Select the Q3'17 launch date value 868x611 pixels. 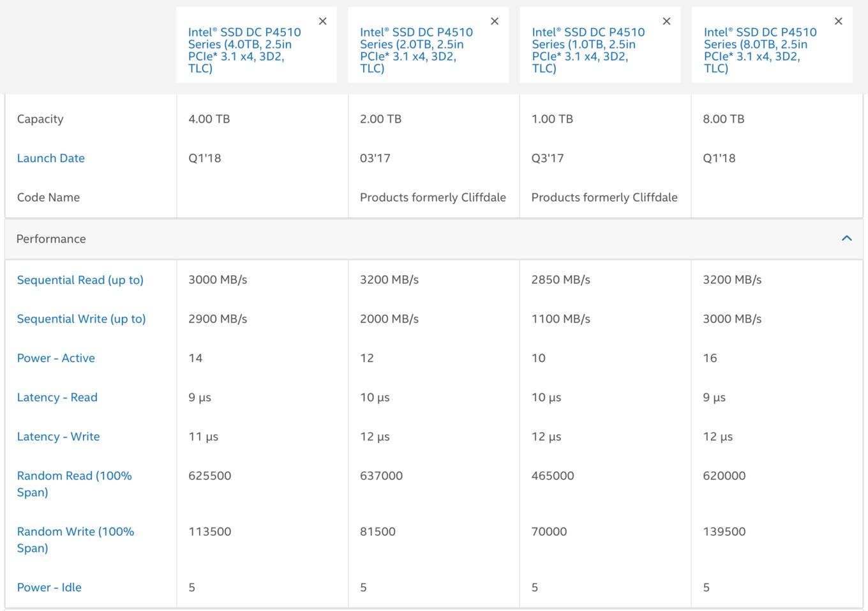coord(548,158)
